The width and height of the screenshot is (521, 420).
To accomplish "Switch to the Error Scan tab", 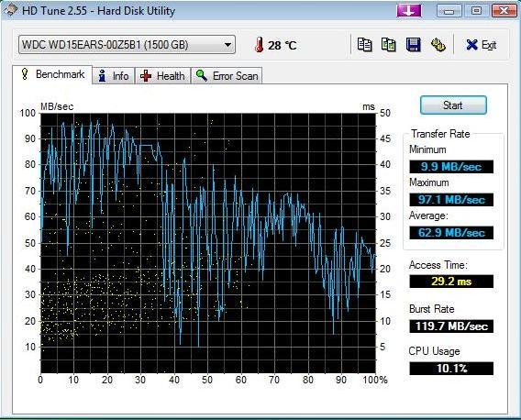I will pos(227,76).
